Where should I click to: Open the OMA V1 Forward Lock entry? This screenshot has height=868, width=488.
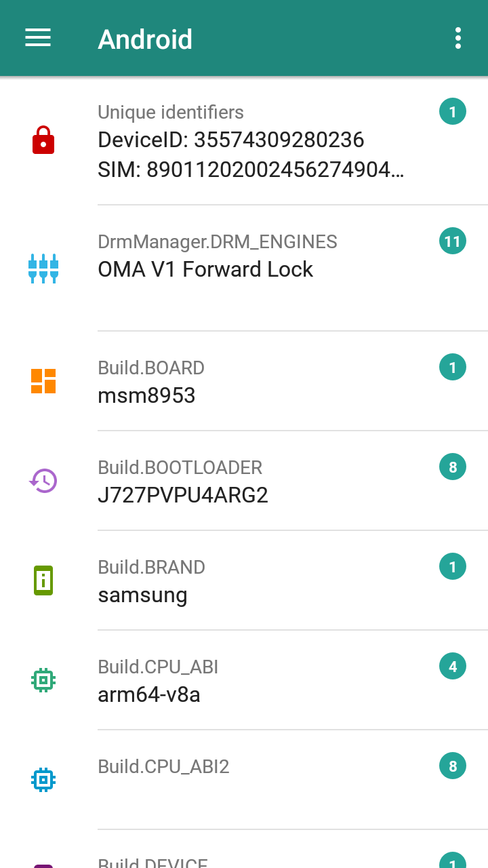coord(244,268)
